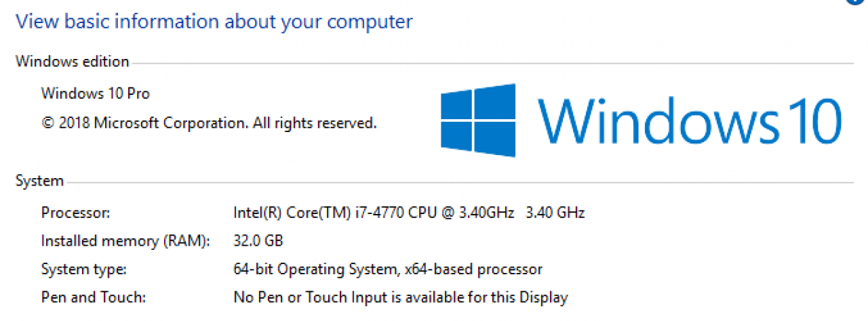The image size is (868, 321).
Task: Click the "64-bit Operating System" value text
Action: (x=313, y=269)
